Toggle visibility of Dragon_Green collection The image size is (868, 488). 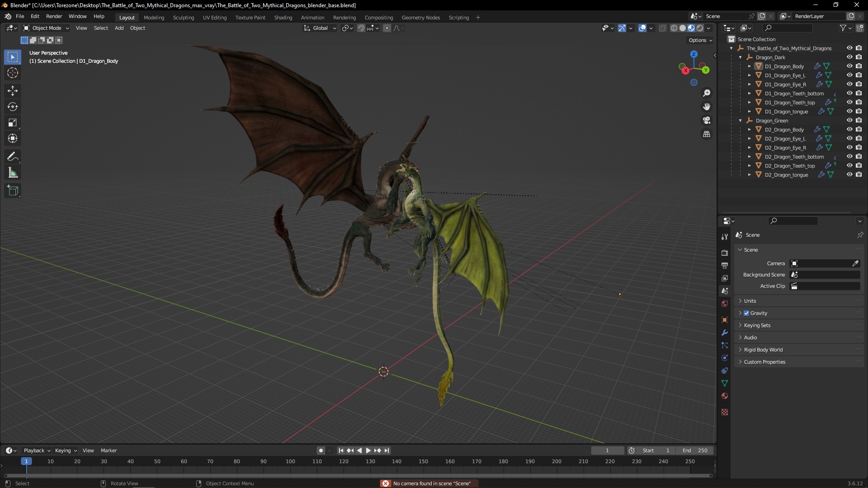[x=849, y=120]
